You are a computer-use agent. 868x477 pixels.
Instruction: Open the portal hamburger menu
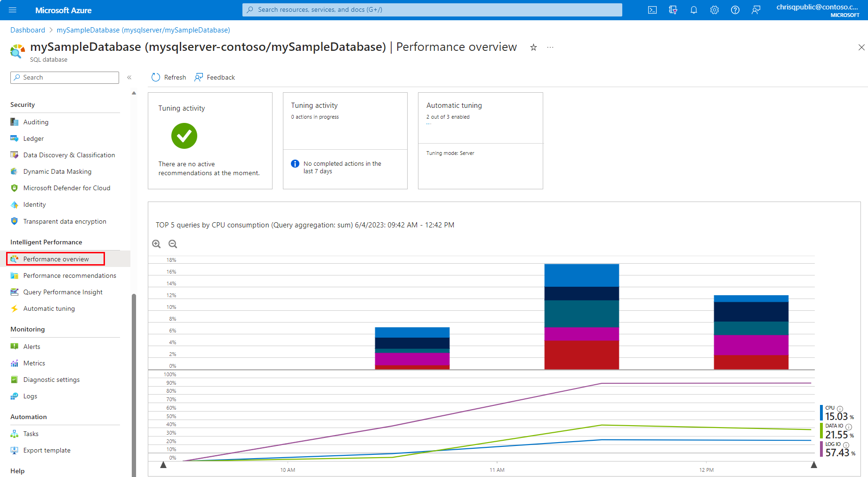tap(13, 9)
